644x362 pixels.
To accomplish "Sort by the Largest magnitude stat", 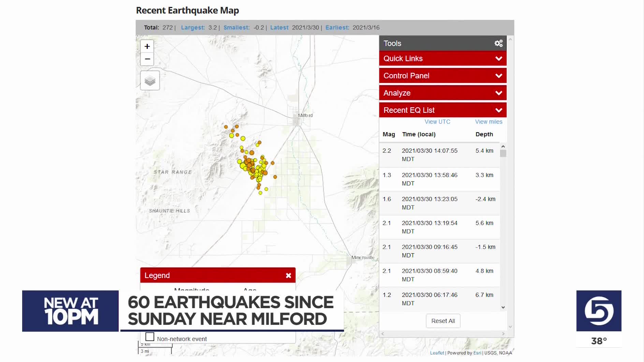I will (x=193, y=28).
